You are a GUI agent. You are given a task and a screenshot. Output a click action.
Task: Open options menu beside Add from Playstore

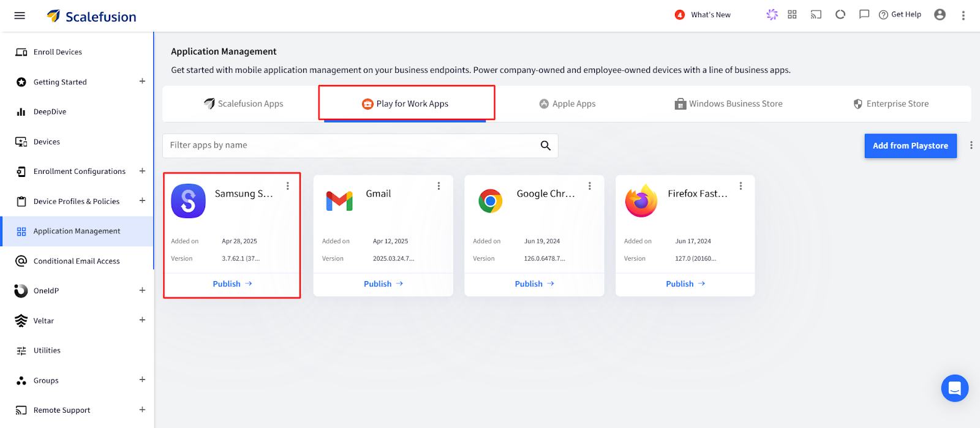point(971,146)
